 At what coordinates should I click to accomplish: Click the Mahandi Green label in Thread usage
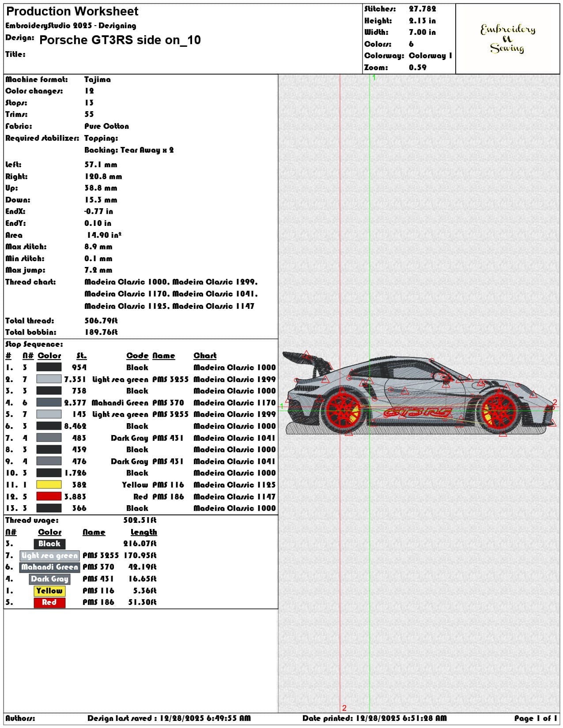click(x=49, y=567)
